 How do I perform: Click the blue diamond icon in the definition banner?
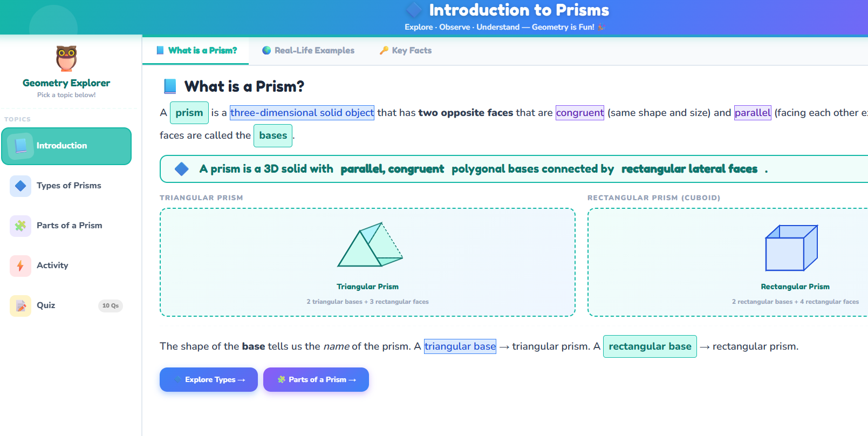[182, 168]
